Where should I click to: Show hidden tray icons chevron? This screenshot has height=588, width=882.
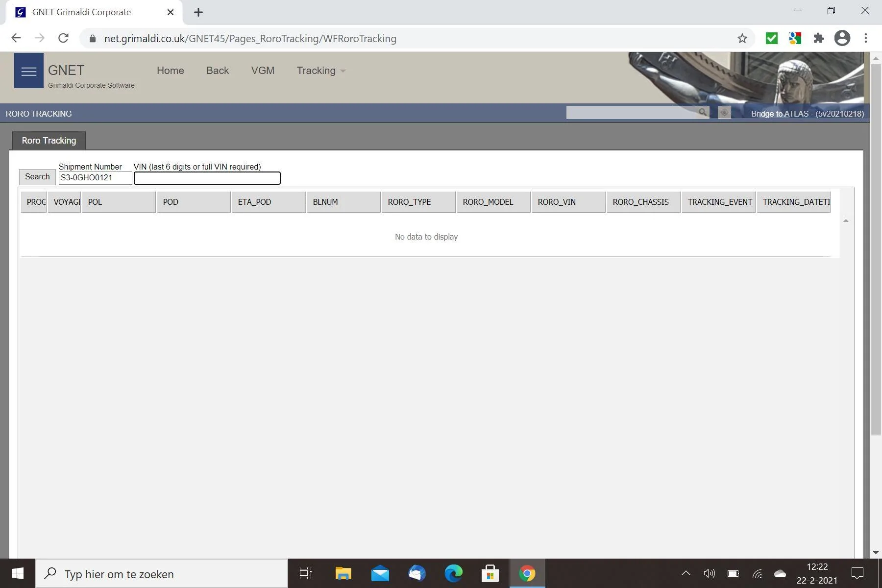[x=686, y=573]
